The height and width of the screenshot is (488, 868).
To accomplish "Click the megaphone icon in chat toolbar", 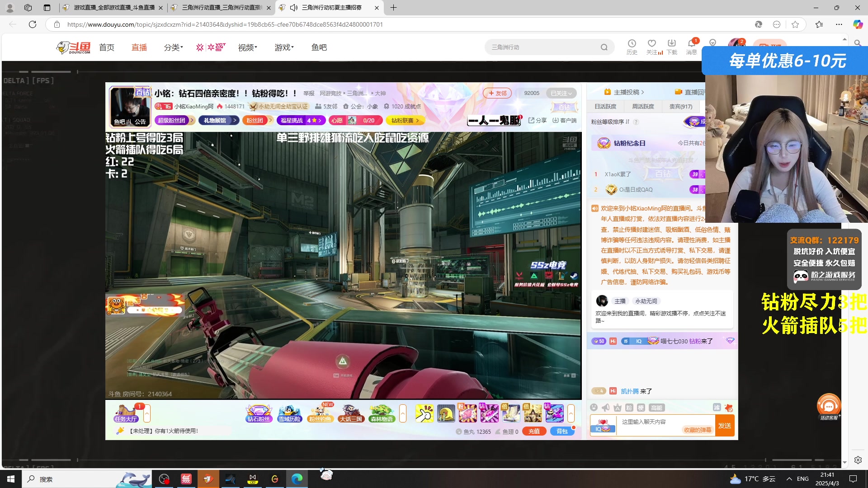I will [x=606, y=408].
